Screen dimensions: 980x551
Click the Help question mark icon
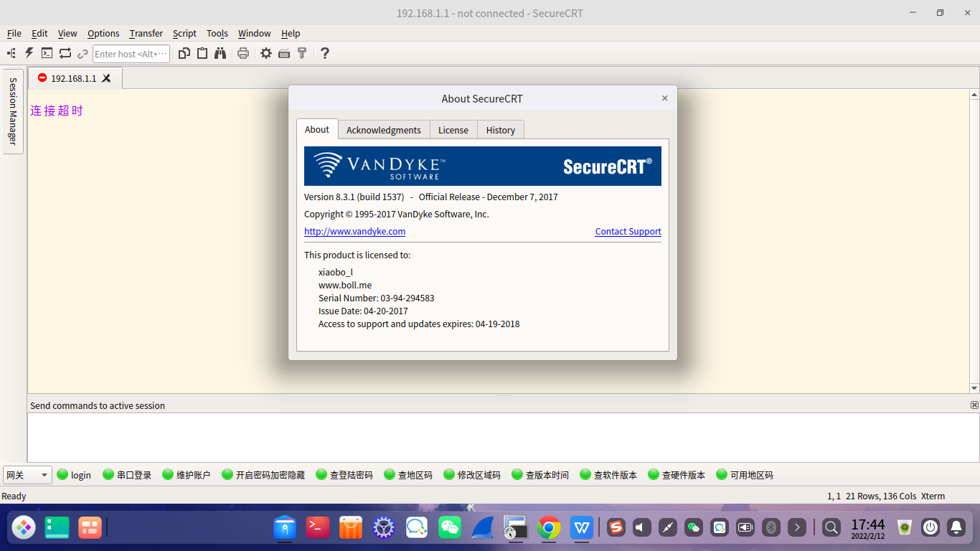[x=325, y=53]
